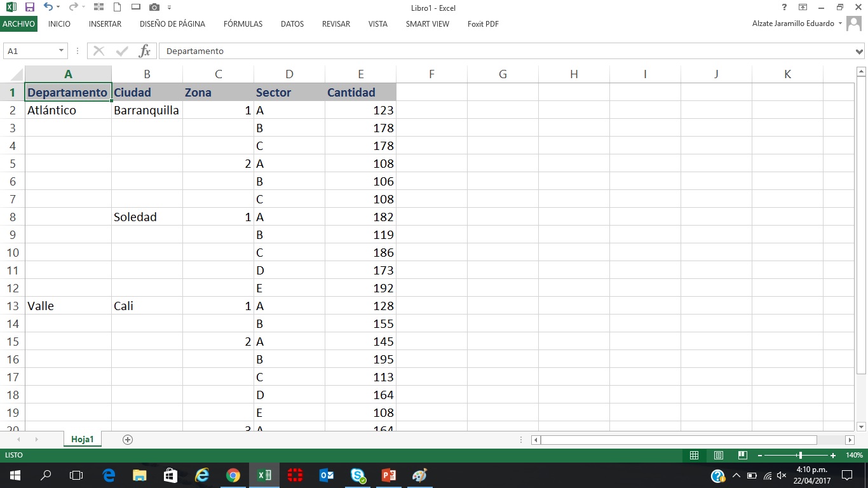The width and height of the screenshot is (868, 488).
Task: Click the New sheet plus button
Action: point(127,438)
